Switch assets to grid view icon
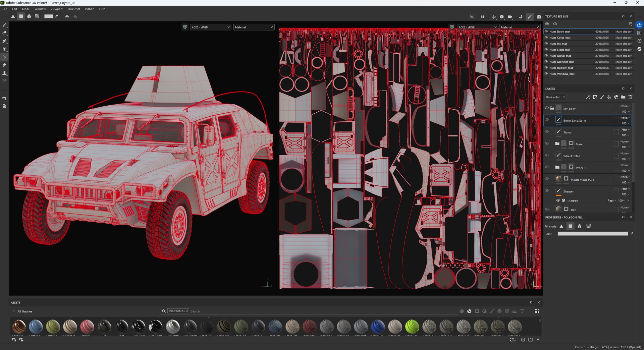Viewport: 644px width, 350px height. point(537,311)
